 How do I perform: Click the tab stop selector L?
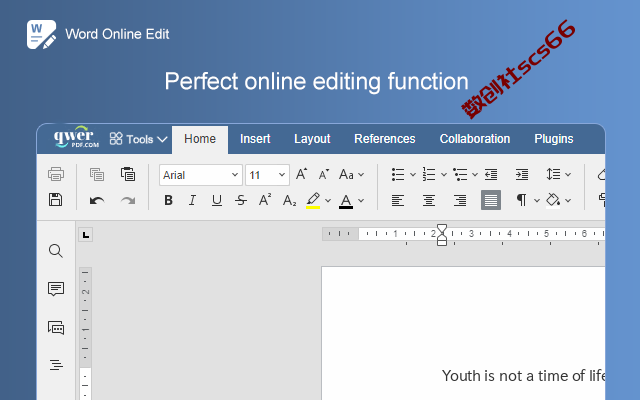coord(85,235)
